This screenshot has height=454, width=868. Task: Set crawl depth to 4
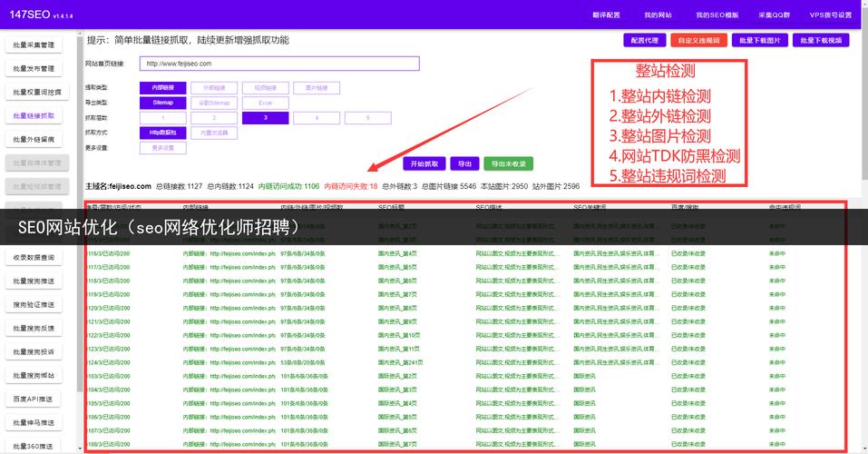tap(317, 117)
